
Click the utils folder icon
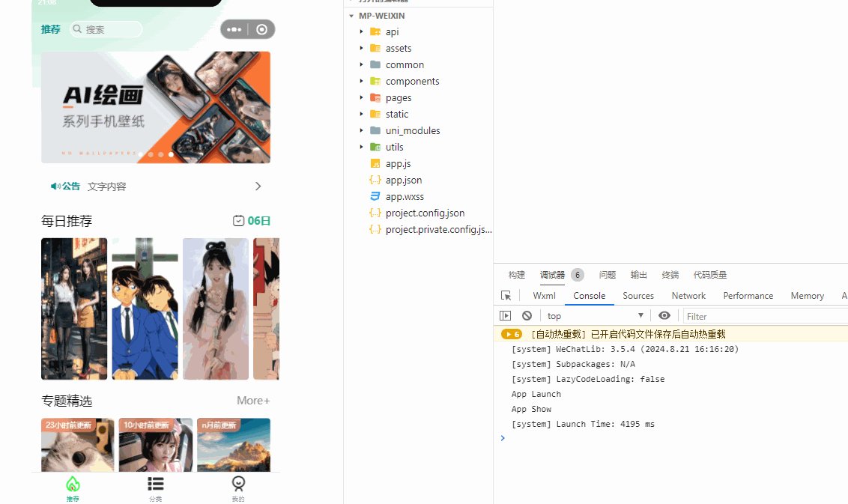pos(375,147)
